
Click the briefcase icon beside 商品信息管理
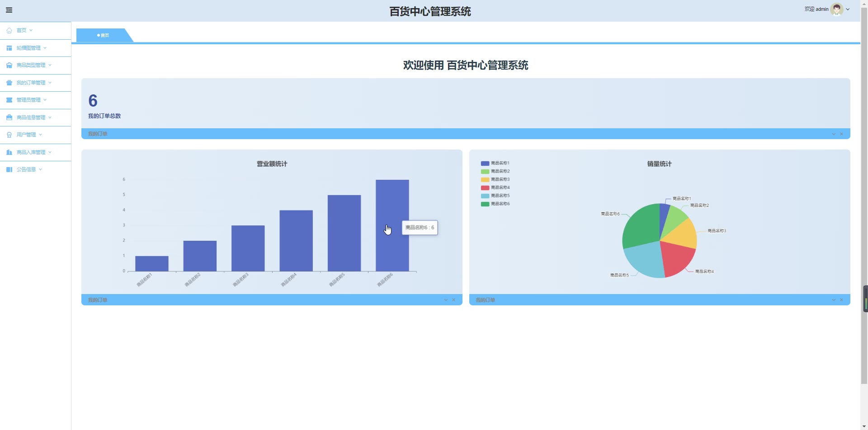coord(9,117)
